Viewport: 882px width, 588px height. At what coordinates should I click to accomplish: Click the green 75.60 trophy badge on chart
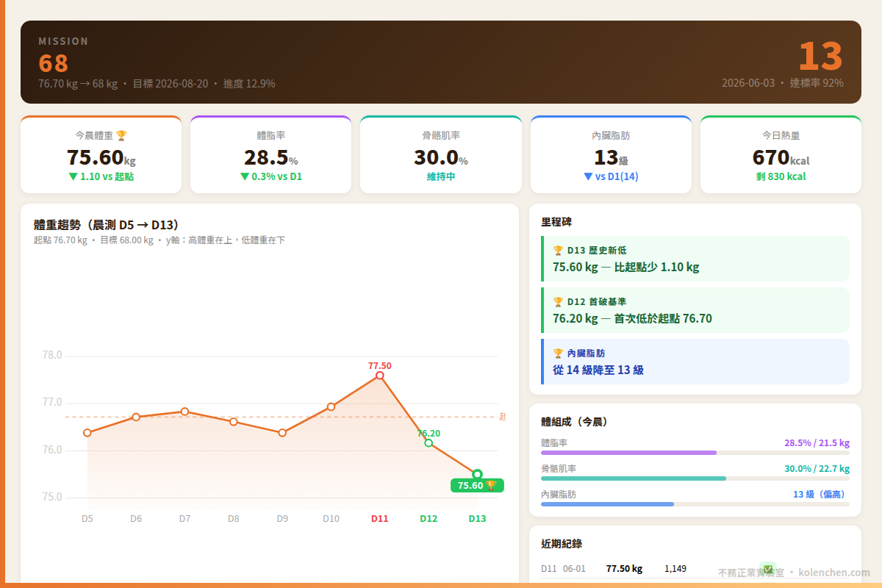coord(477,485)
